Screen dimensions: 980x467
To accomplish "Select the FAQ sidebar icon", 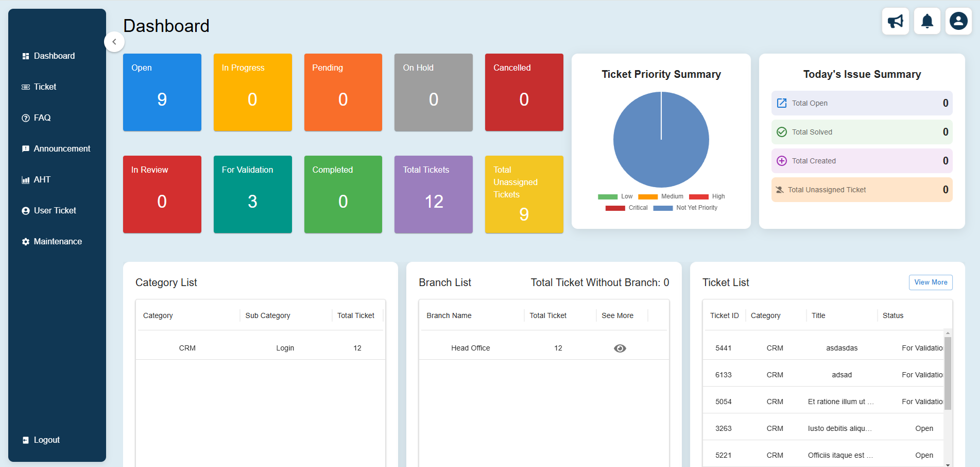I will [26, 118].
